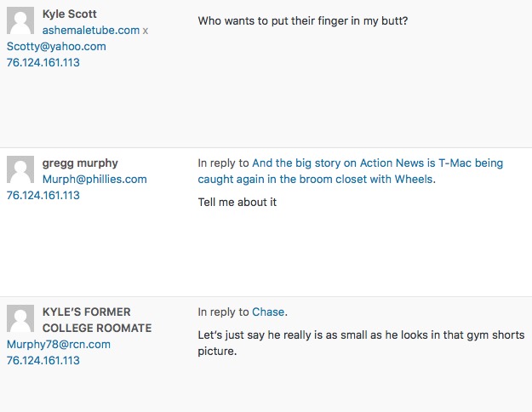Open the Chase parent comment link
This screenshot has width=532, height=412.
(268, 312)
